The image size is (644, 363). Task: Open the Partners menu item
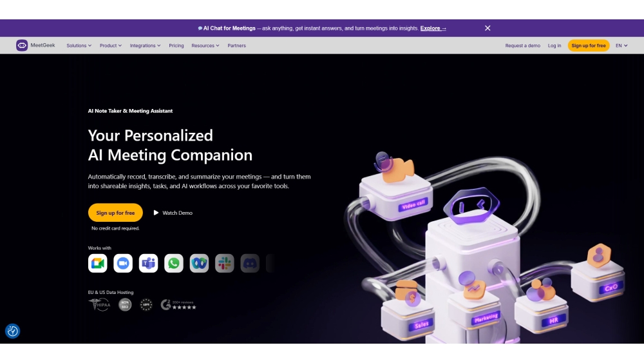tap(236, 46)
